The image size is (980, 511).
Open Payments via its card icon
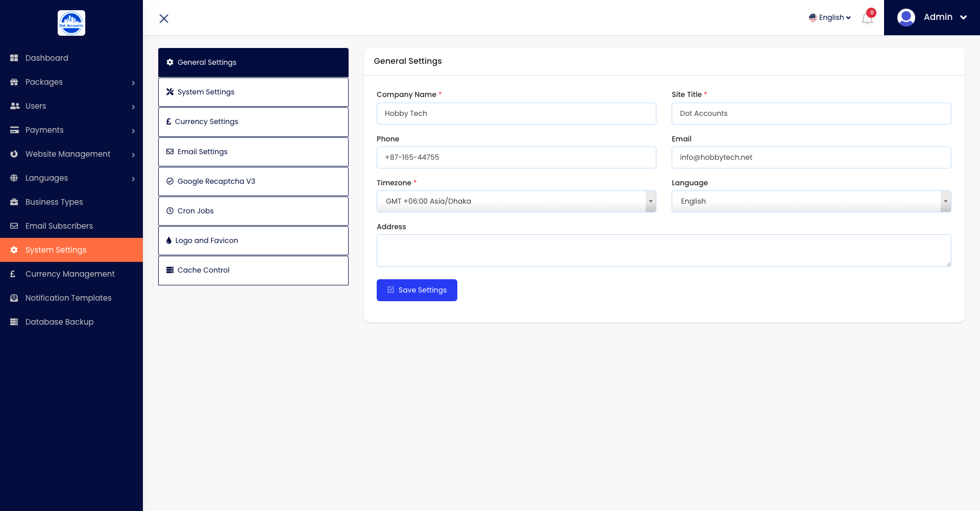[14, 130]
